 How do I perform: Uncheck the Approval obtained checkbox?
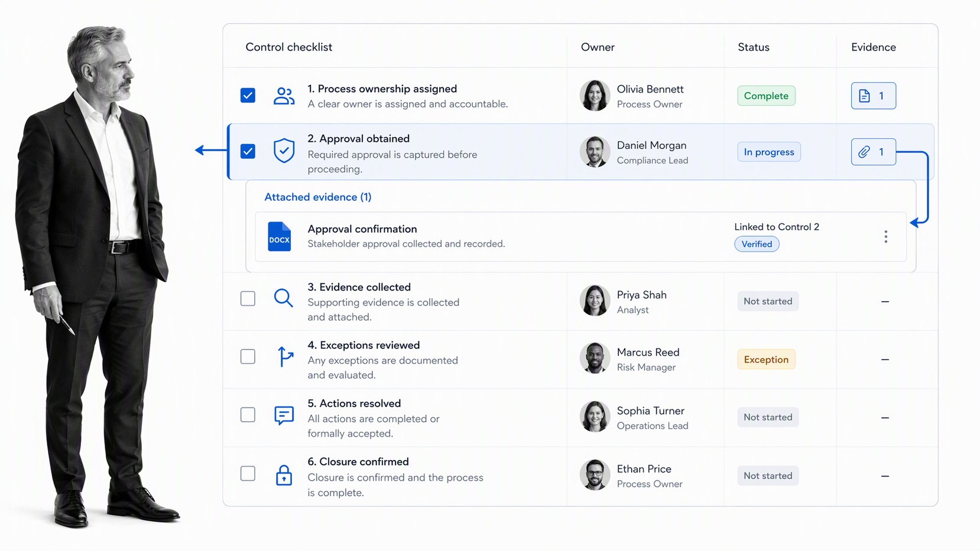coord(248,151)
